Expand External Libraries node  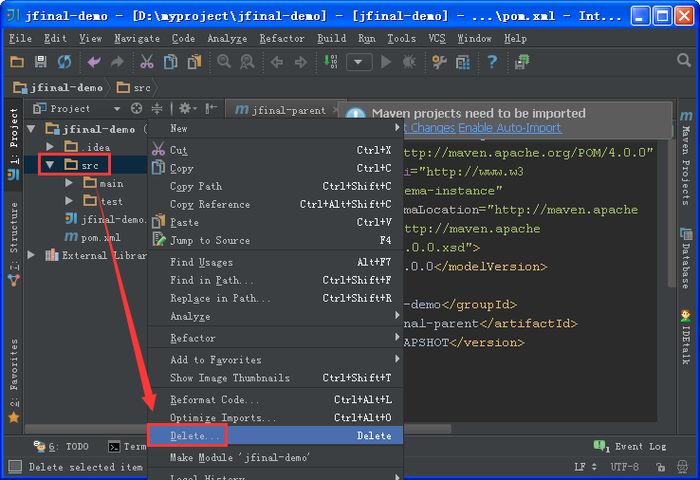point(31,255)
